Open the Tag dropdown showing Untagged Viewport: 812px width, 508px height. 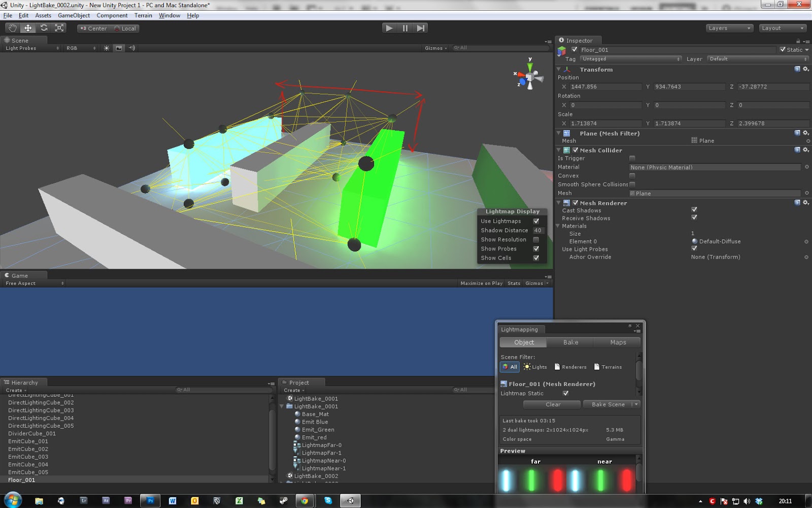tap(630, 59)
